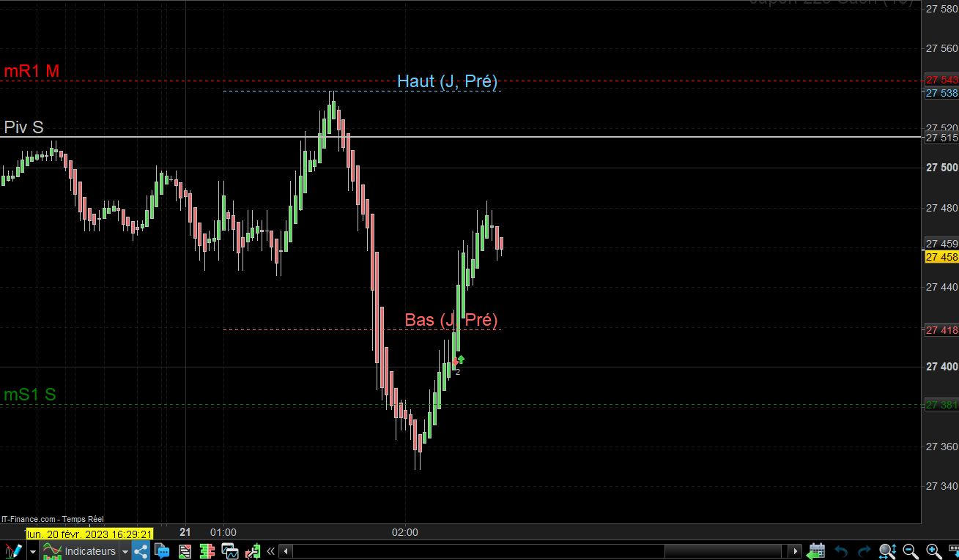Image resolution: width=959 pixels, height=560 pixels.
Task: Click the zoom out magnifier
Action: tap(911, 550)
